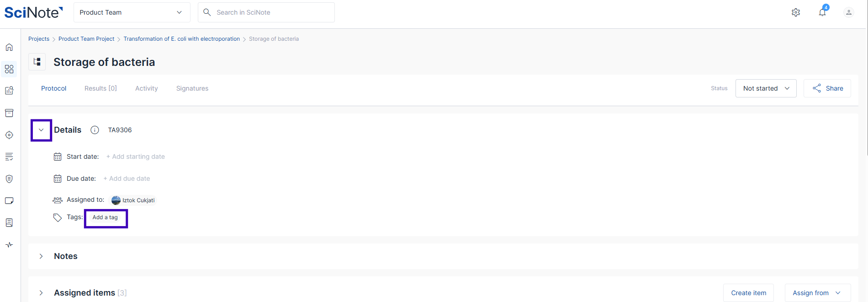Switch to the Results tab
This screenshot has width=868, height=302.
[x=101, y=88]
